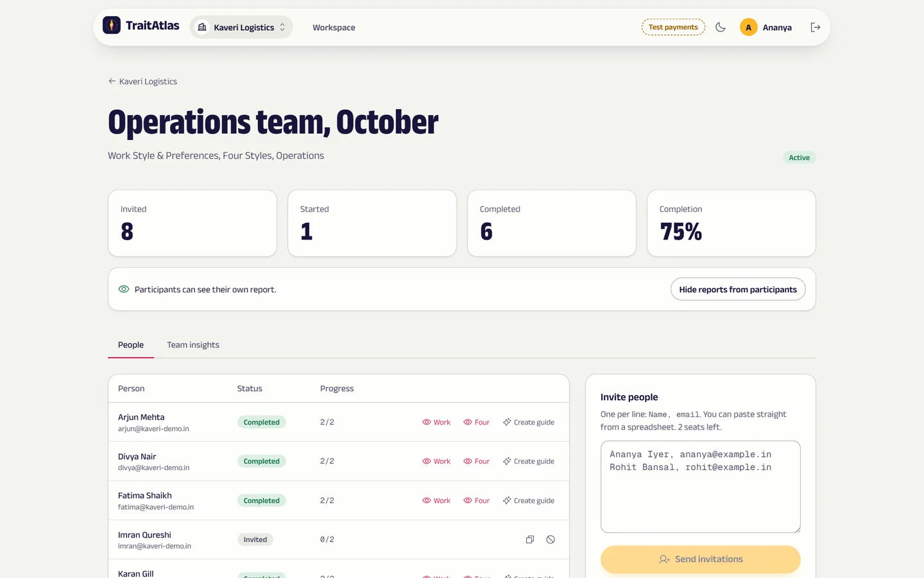Click divya@kaveri-demo.in email text
The width and height of the screenshot is (924, 578).
coord(154,468)
